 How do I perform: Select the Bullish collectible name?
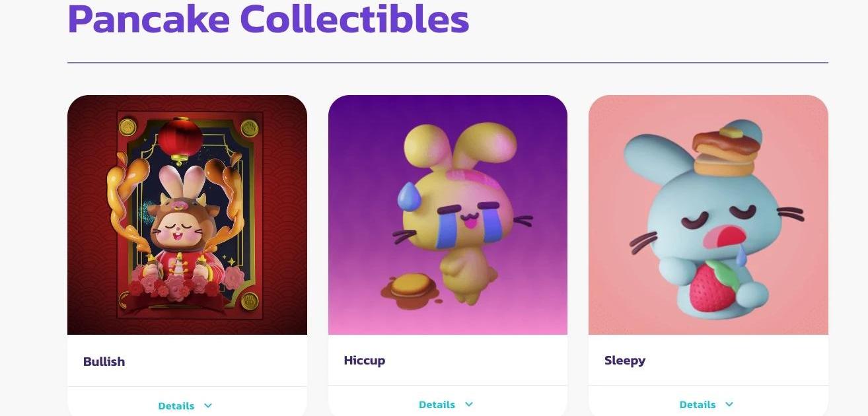104,361
